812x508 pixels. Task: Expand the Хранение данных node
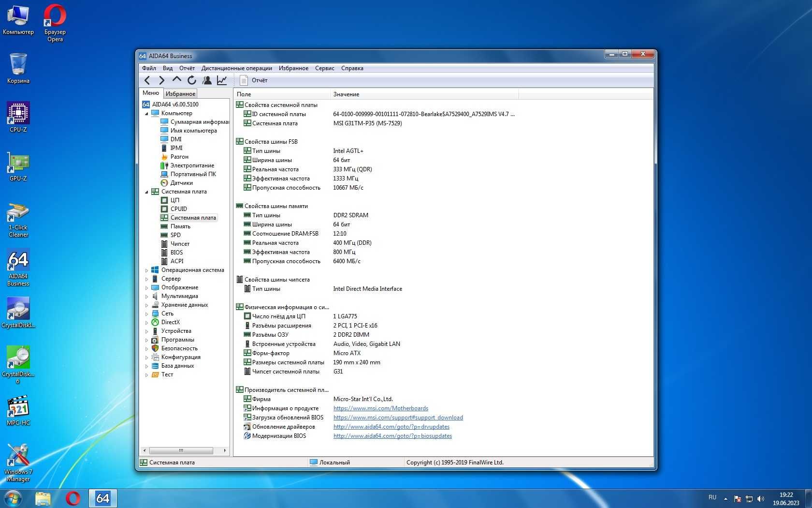click(147, 305)
